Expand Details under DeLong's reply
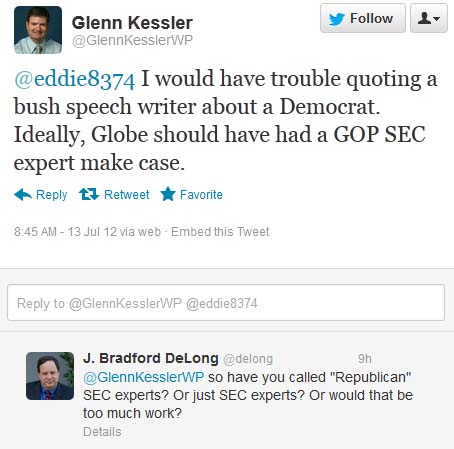This screenshot has height=449, width=454. tap(102, 432)
